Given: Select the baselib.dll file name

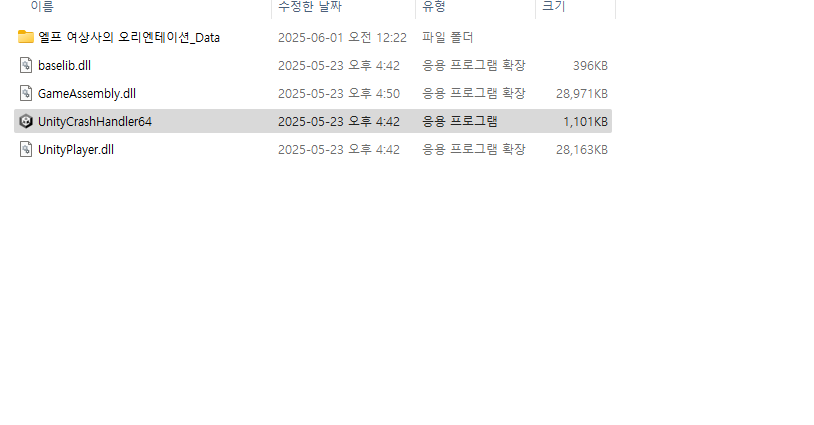Looking at the screenshot, I should click(64, 65).
